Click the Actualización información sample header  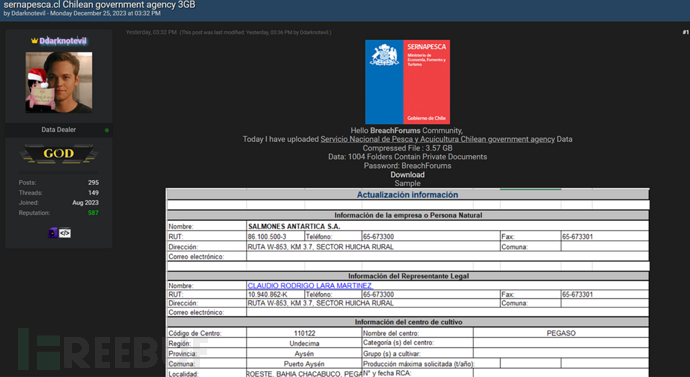click(x=407, y=194)
